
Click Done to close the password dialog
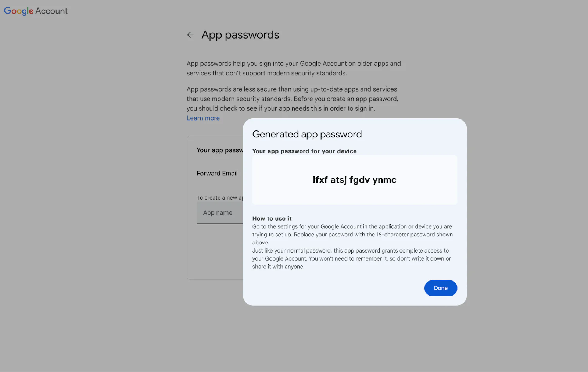(441, 288)
